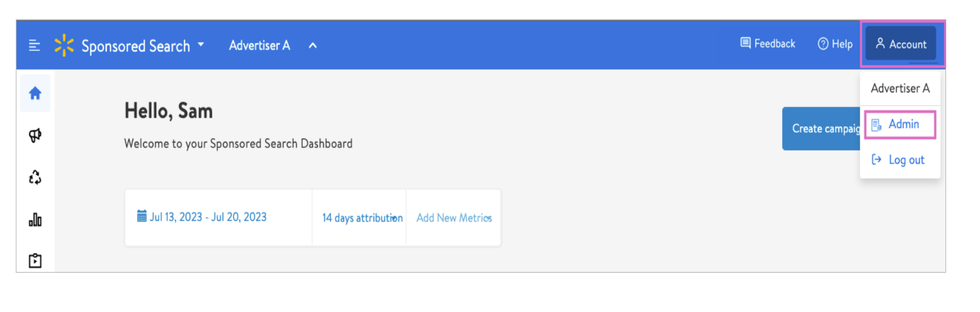Expand the Sponsored Search product dropdown
980x312 pixels.
[201, 44]
